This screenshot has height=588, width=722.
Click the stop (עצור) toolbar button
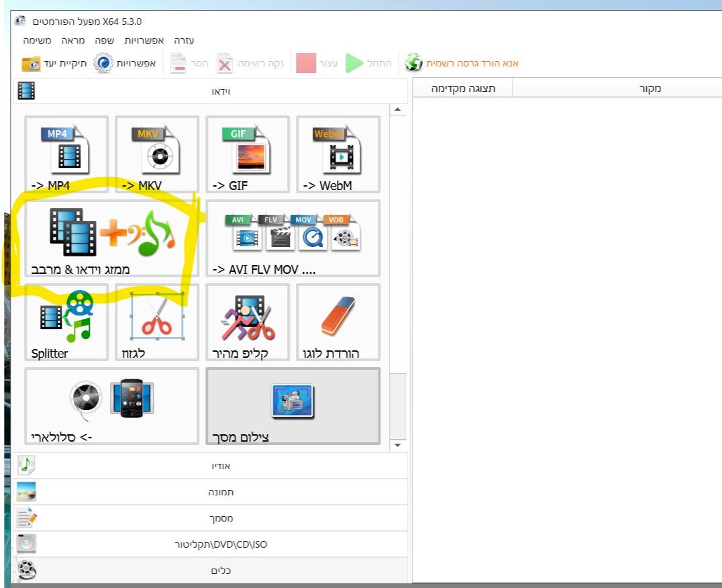click(x=317, y=63)
